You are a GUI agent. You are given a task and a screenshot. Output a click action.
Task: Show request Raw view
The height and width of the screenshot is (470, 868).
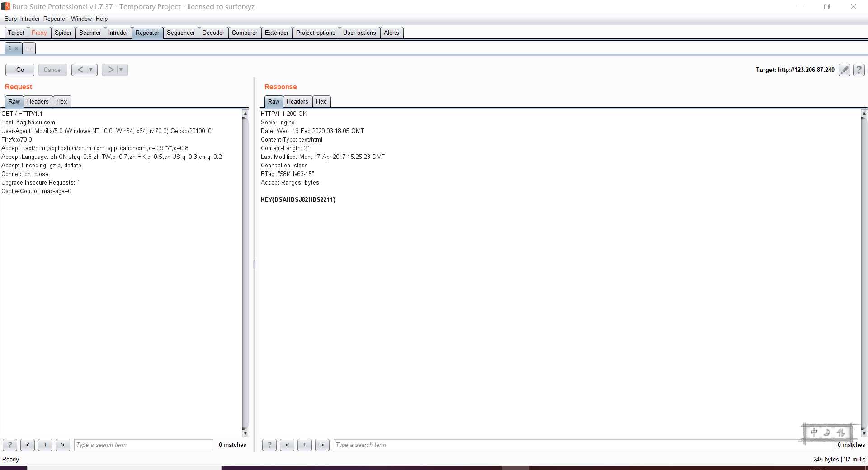point(14,102)
